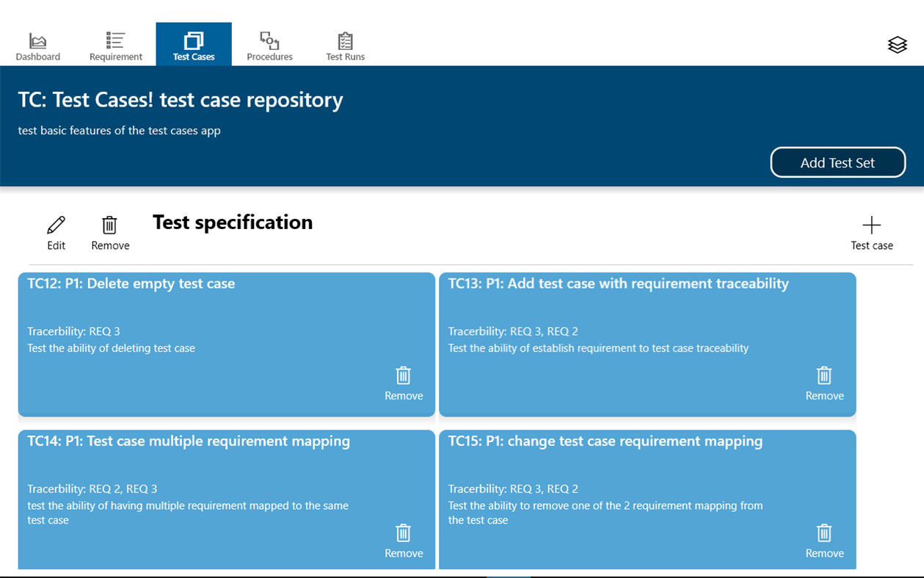Remove test case TC14 with trash icon
The height and width of the screenshot is (578, 924).
[x=403, y=533]
